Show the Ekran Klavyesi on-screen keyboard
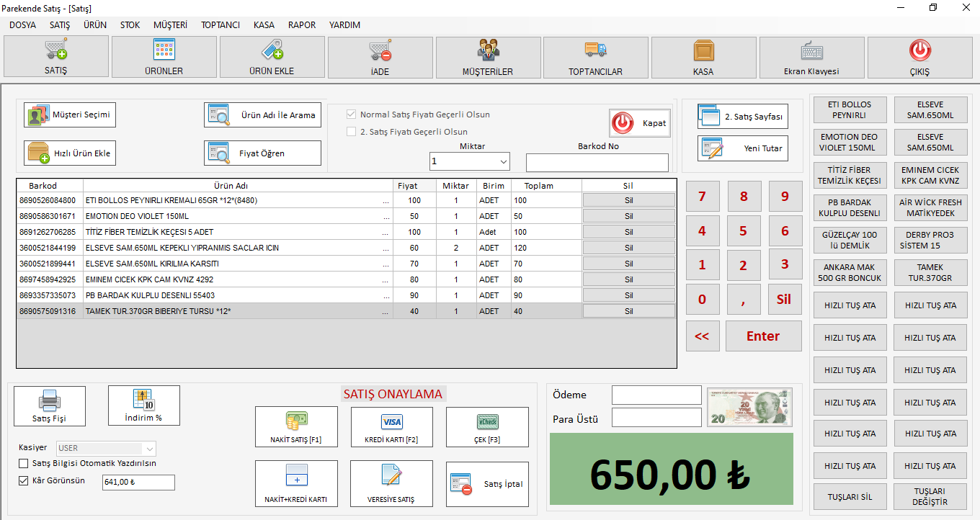 click(x=812, y=56)
